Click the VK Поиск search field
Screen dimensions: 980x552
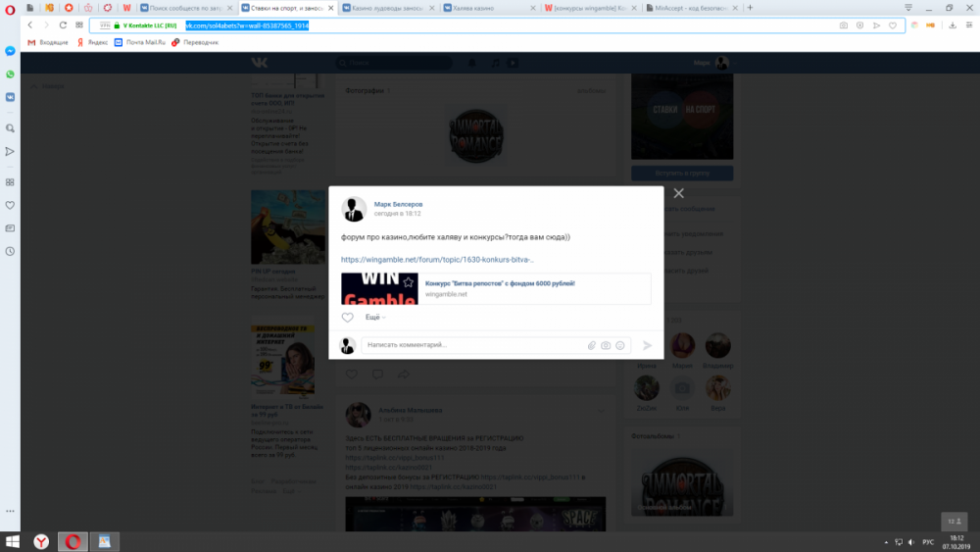(394, 63)
